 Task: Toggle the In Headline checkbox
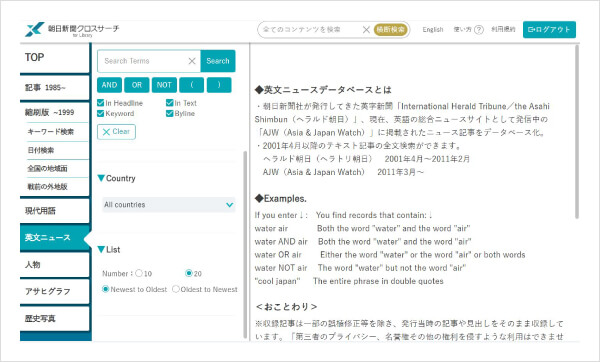tap(101, 103)
